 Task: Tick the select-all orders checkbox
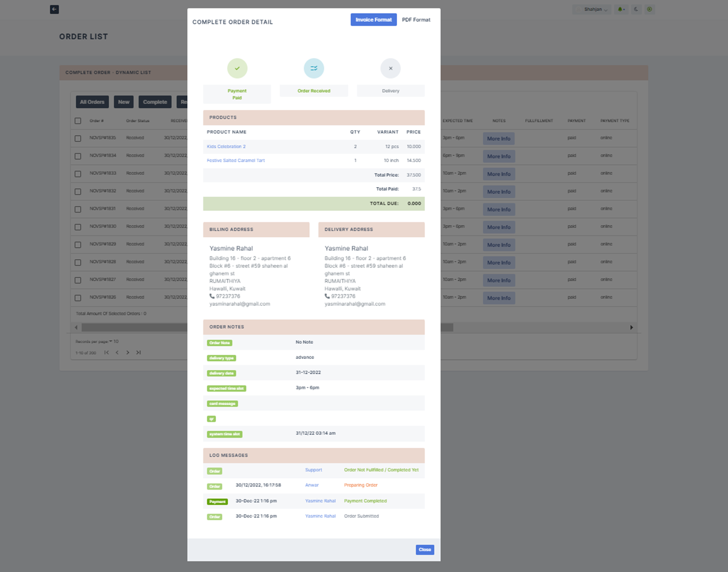78,121
